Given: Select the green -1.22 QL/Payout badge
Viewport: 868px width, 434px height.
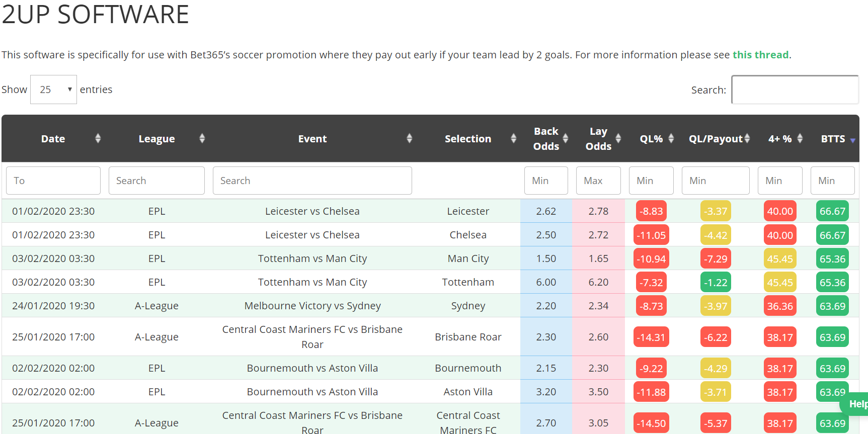Looking at the screenshot, I should 716,282.
